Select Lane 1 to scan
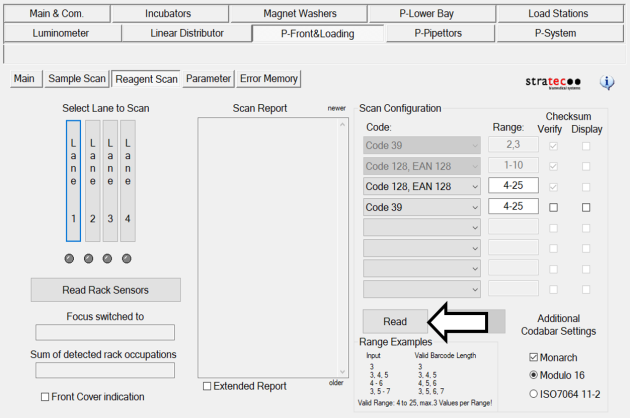 click(73, 181)
